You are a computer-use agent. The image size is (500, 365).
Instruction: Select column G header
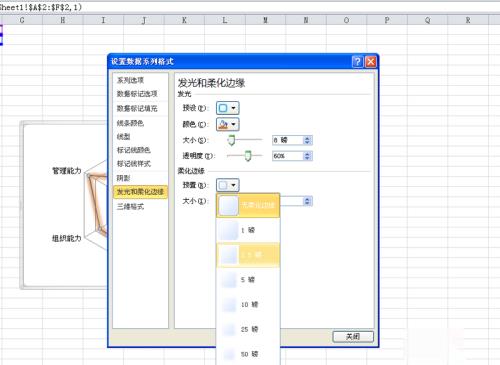pos(22,20)
